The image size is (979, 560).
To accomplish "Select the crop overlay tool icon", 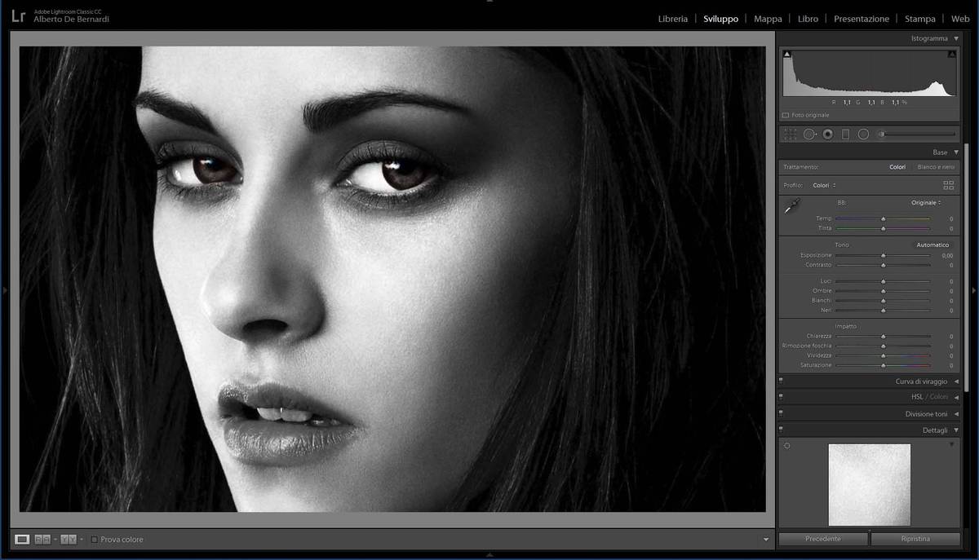I will coord(790,134).
